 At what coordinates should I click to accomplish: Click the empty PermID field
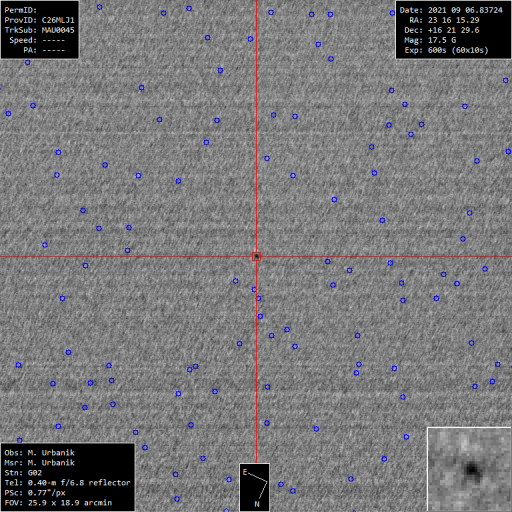tap(21, 10)
